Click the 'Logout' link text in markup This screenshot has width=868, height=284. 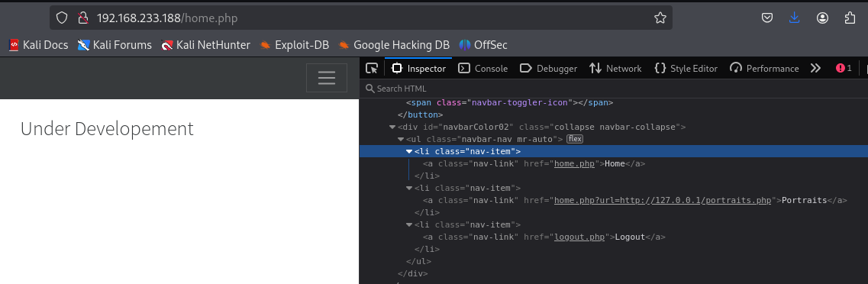coord(630,237)
